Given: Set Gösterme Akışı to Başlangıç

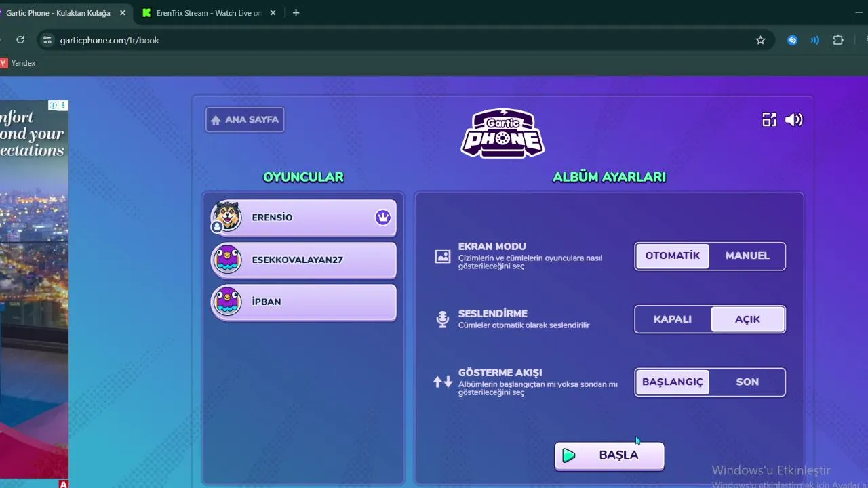Looking at the screenshot, I should [673, 382].
